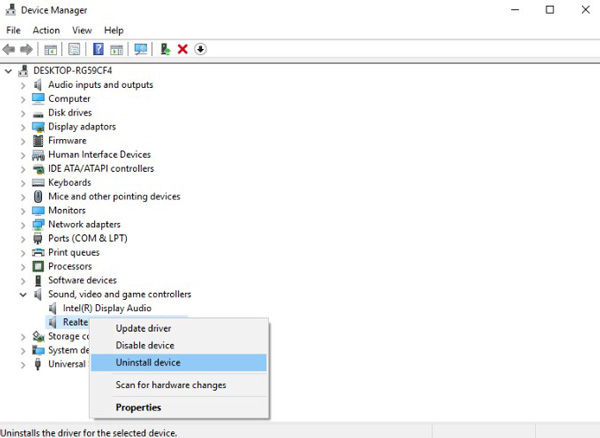Click the Update driver toolbar icon
The image size is (600, 438).
coord(165,49)
